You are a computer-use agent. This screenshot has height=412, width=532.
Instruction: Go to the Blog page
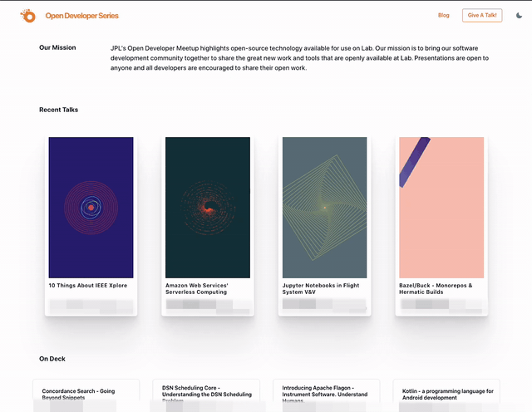(x=443, y=15)
